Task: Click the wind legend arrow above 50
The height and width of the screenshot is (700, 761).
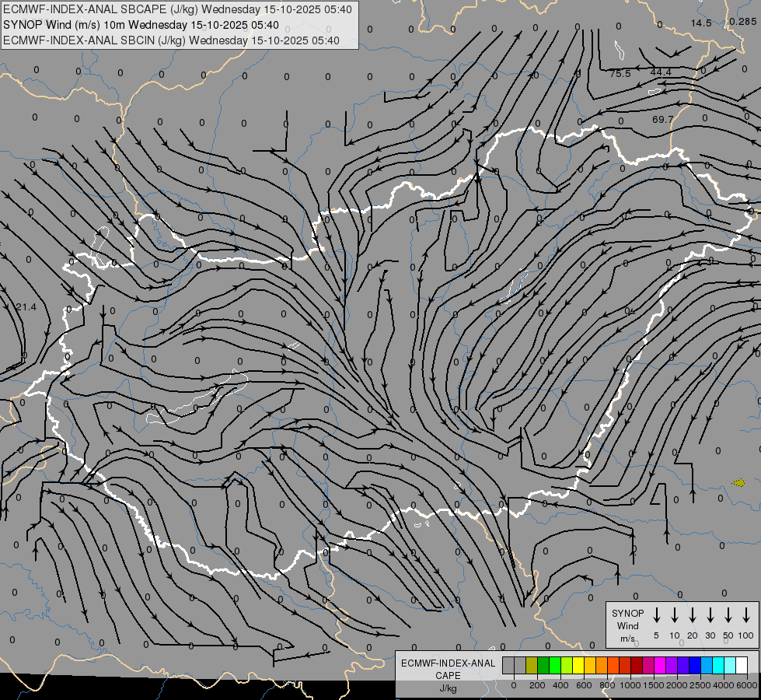Action: pos(728,615)
